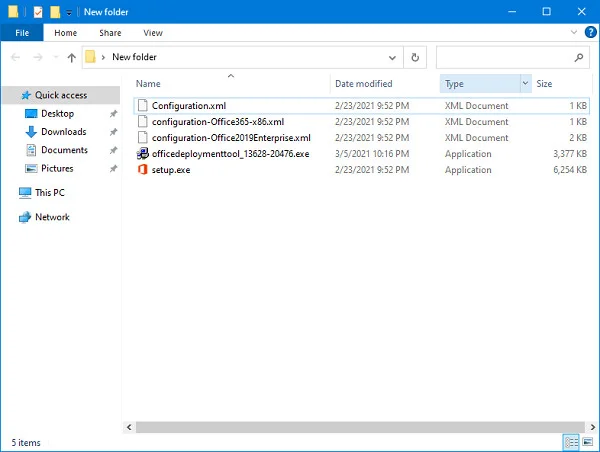Switch to the Share ribbon tab

110,33
